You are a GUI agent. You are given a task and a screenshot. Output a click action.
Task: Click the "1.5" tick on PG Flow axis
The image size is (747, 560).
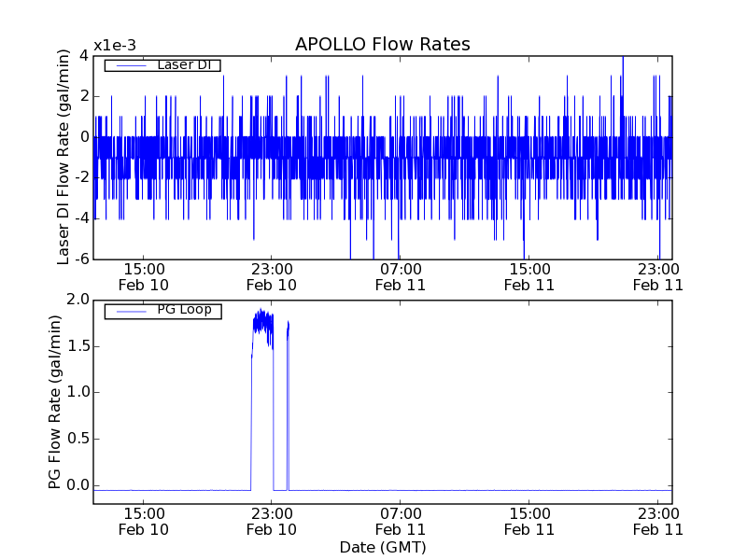click(78, 346)
